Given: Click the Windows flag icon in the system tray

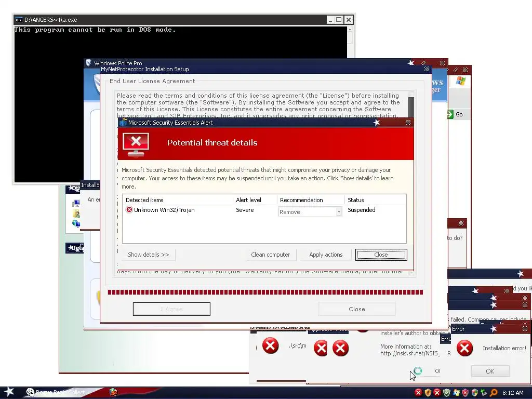Looking at the screenshot, I should [456, 393].
